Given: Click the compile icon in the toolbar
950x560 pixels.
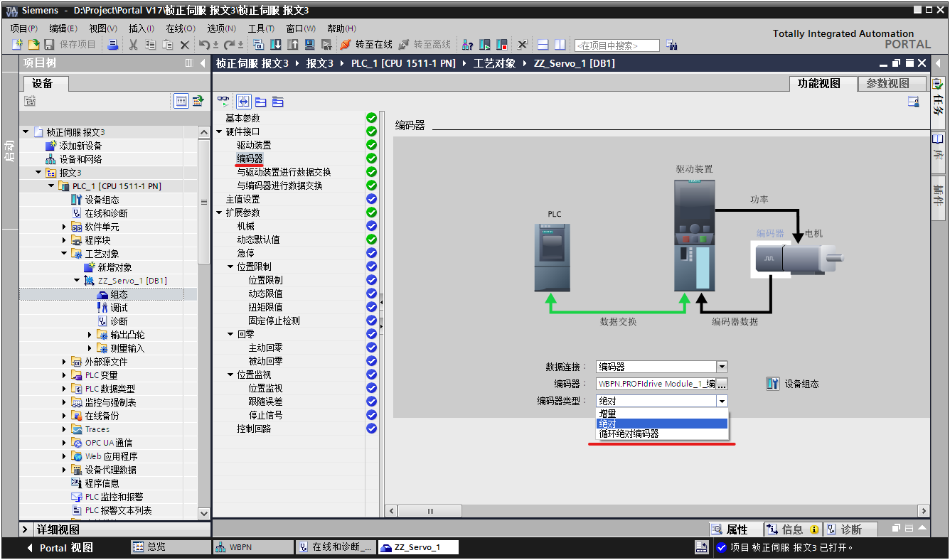Looking at the screenshot, I should [258, 45].
